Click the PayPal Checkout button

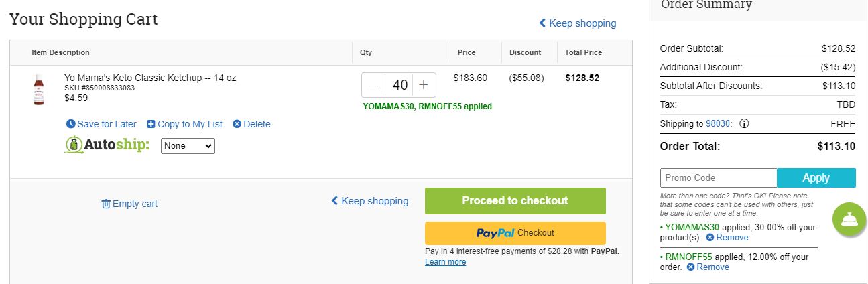(x=515, y=233)
